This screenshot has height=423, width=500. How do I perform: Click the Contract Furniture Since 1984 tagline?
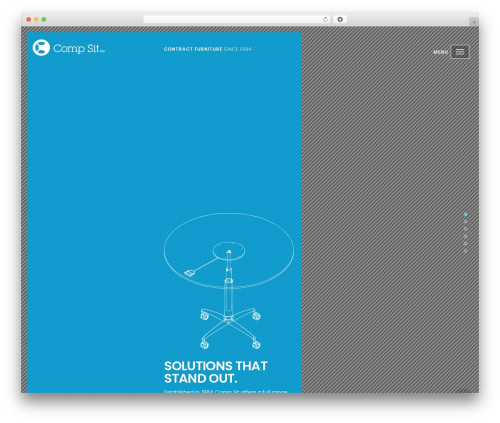pyautogui.click(x=207, y=49)
